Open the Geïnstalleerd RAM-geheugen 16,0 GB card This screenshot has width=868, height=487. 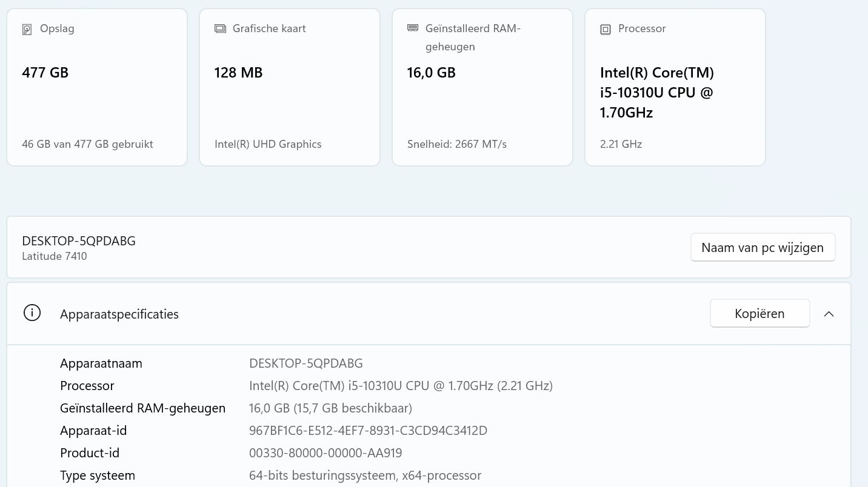482,87
